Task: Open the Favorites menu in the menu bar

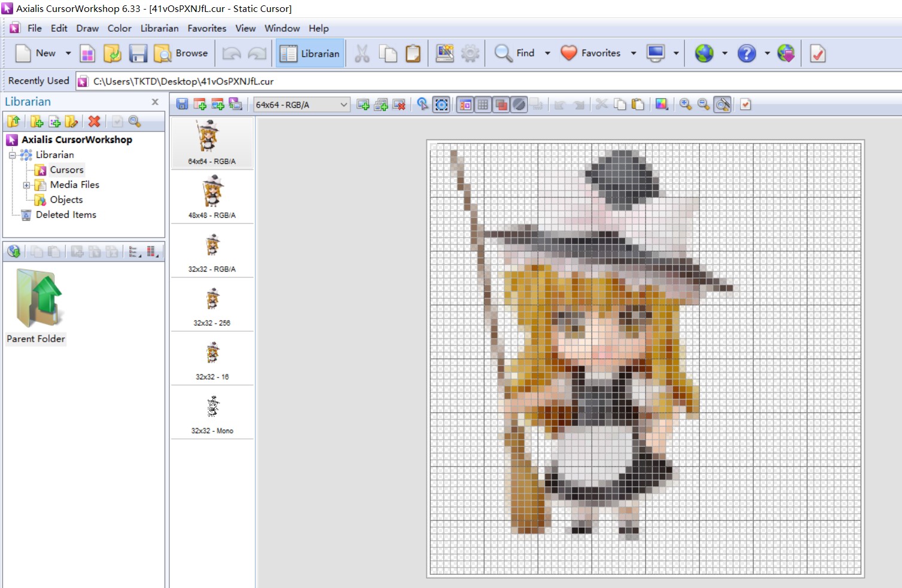Action: [206, 28]
